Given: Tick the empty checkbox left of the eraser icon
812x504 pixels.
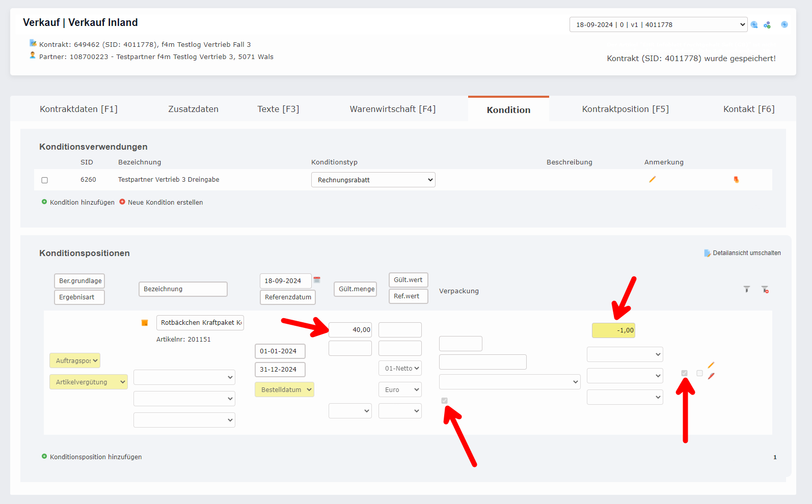Looking at the screenshot, I should (700, 373).
